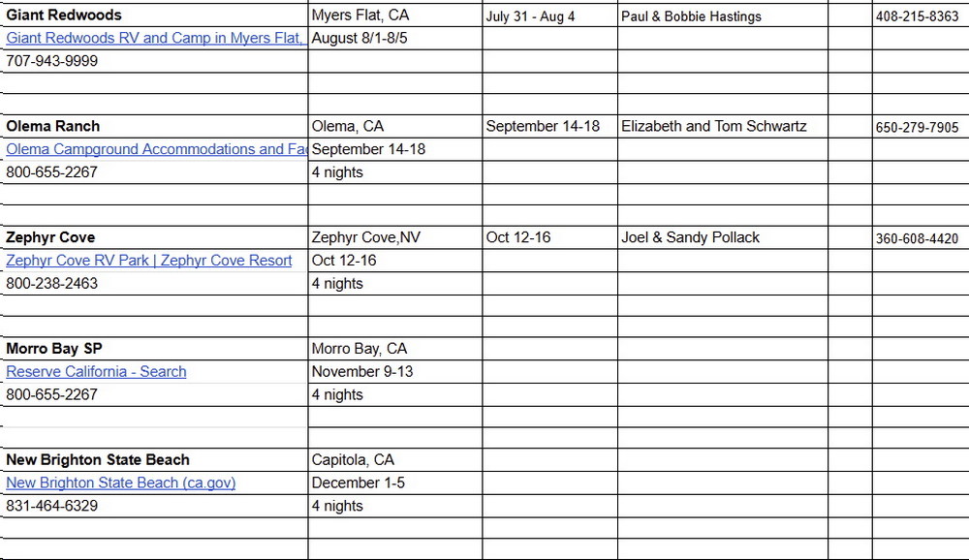Select the Joel & Sandy Pollack cell
The image size is (969, 560).
pos(691,237)
